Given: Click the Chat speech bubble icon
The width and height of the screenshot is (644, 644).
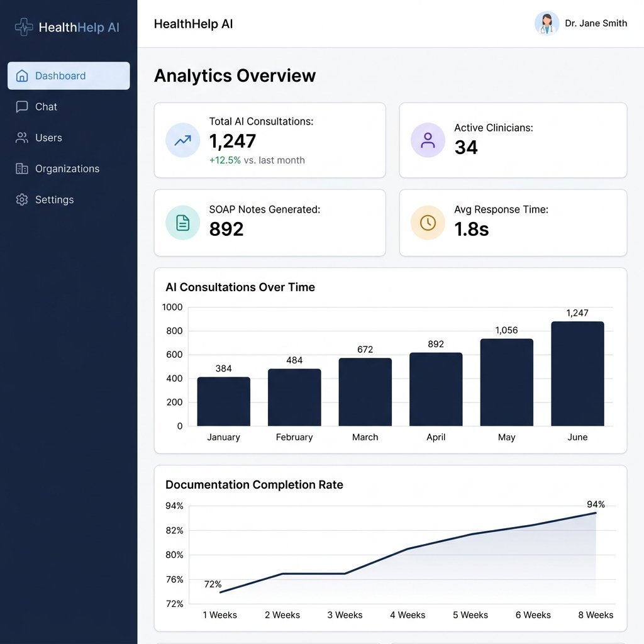Looking at the screenshot, I should tap(22, 107).
